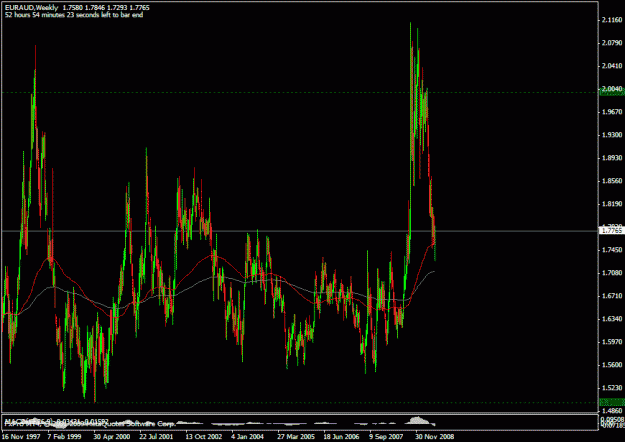Select the green highlighted 2.0040 level tag
Viewport: 625px width, 442px height.
pos(612,91)
